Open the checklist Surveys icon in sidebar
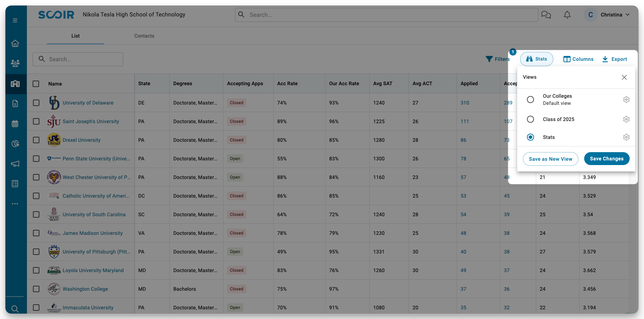644x319 pixels. point(15,184)
